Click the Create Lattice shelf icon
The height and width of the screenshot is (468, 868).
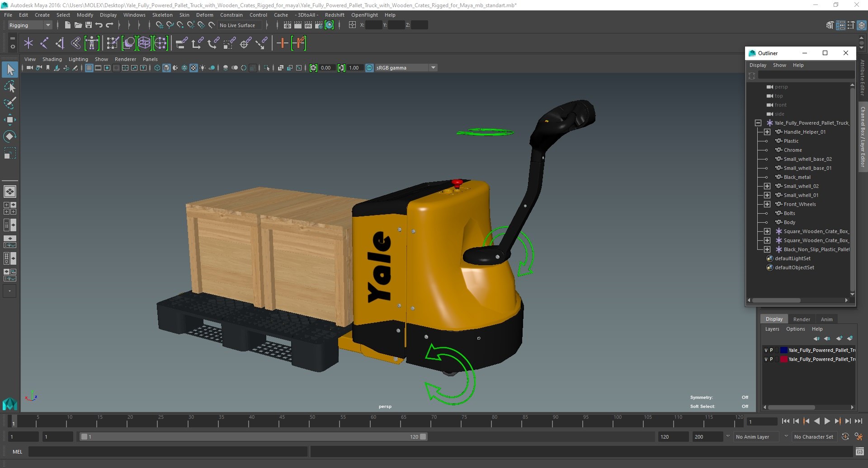coord(144,43)
